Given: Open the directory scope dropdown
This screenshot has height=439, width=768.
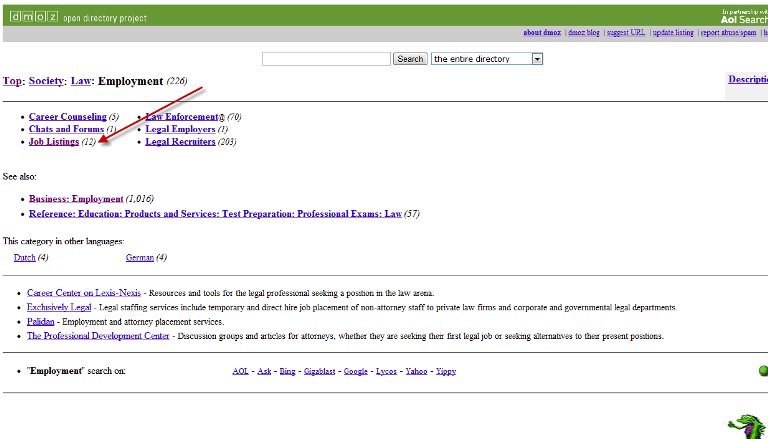Looking at the screenshot, I should point(537,59).
